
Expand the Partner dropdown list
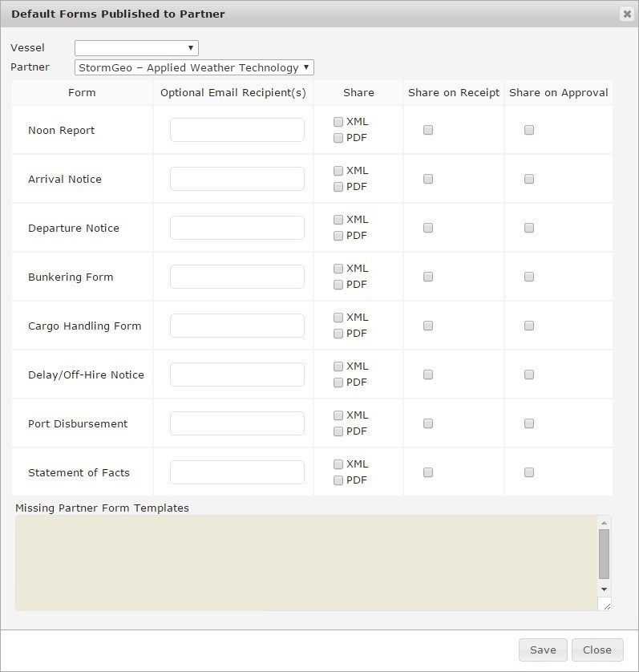point(194,68)
